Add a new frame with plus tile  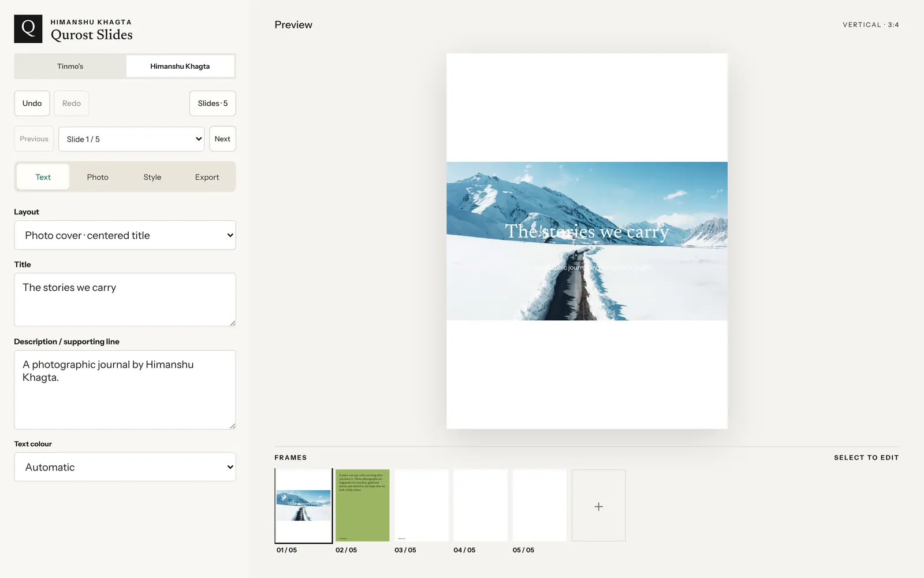pos(598,506)
